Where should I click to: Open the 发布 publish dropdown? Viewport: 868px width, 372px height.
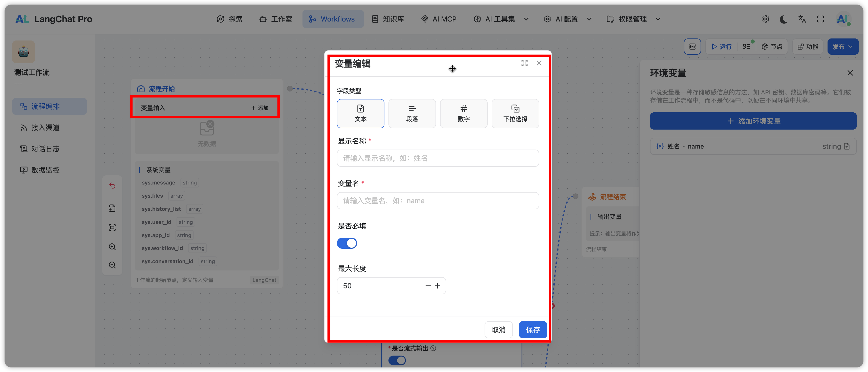(x=842, y=47)
